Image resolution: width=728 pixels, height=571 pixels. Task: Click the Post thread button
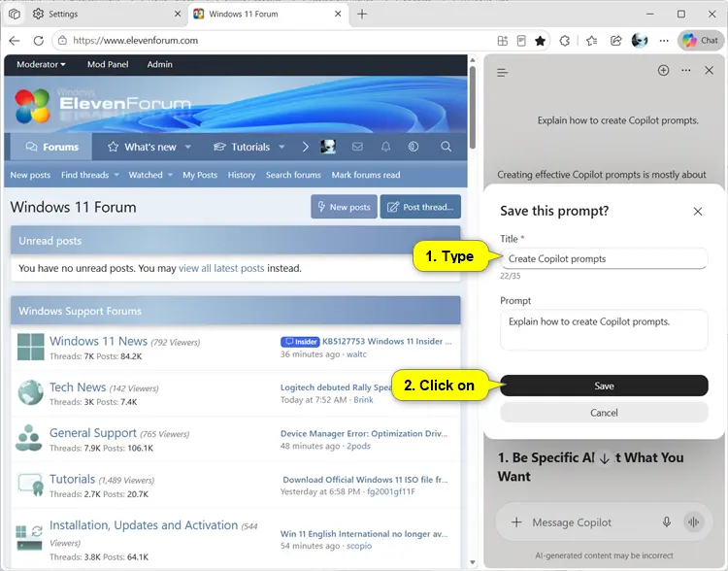pos(420,207)
